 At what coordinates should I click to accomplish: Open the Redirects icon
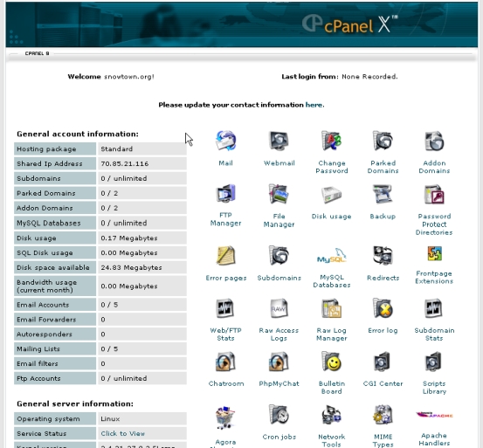pyautogui.click(x=383, y=255)
